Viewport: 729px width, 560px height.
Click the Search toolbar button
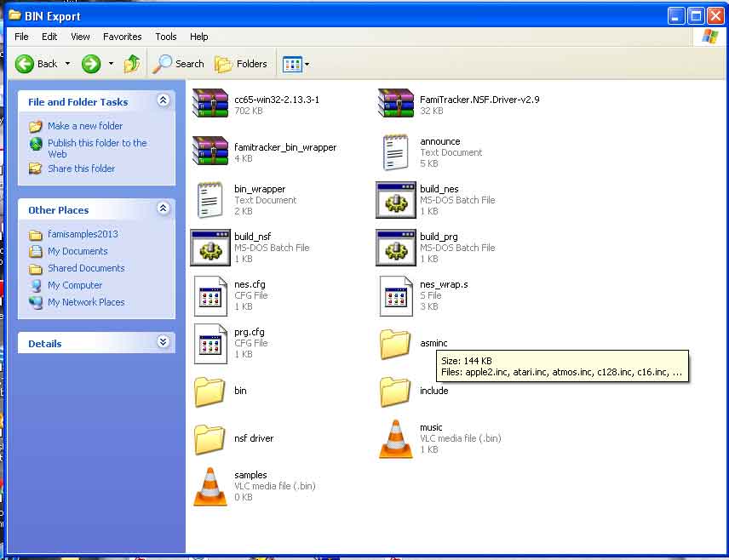(x=179, y=64)
